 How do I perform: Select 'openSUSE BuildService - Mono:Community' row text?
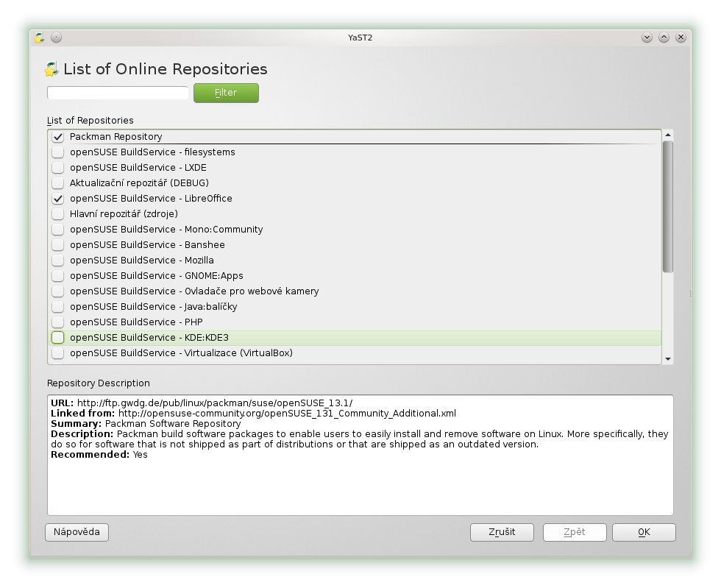pos(166,229)
